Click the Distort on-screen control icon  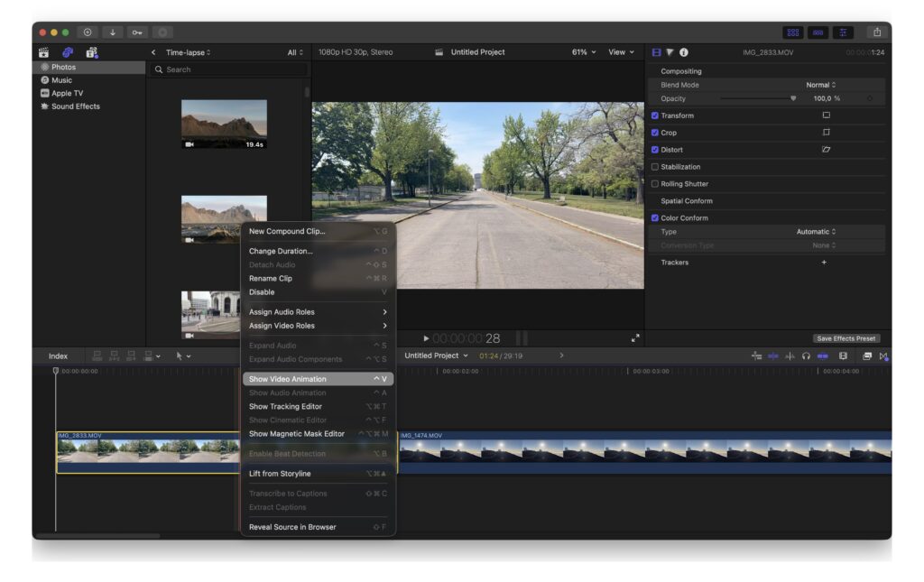827,150
